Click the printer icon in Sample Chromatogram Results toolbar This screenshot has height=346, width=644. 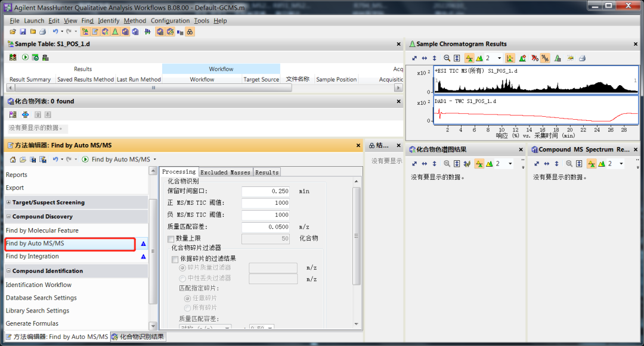(582, 58)
